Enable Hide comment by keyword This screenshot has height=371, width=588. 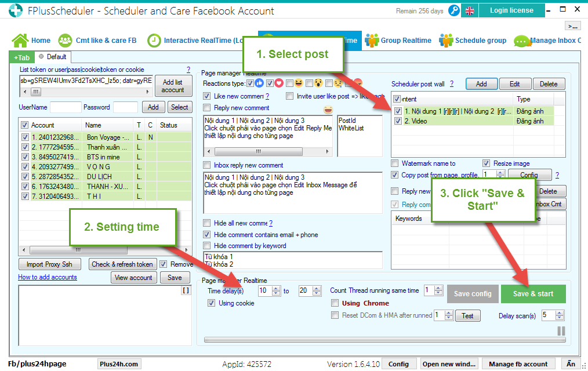206,246
